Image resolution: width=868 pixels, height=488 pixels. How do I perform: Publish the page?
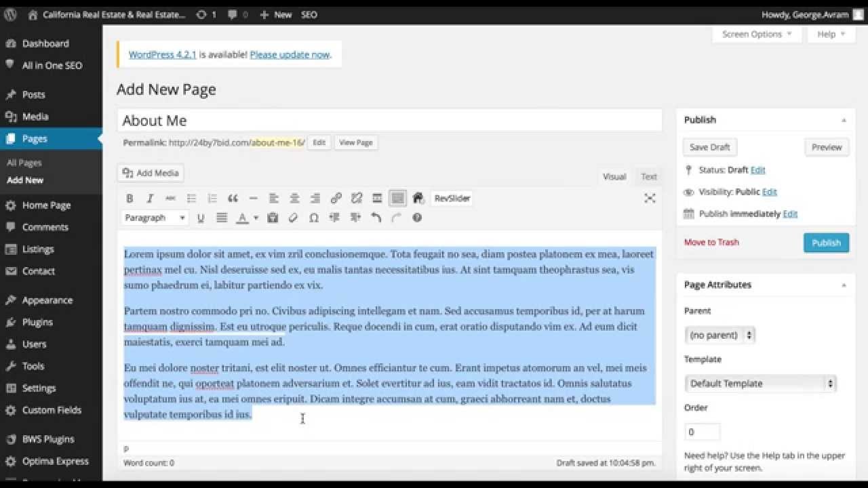click(x=826, y=243)
